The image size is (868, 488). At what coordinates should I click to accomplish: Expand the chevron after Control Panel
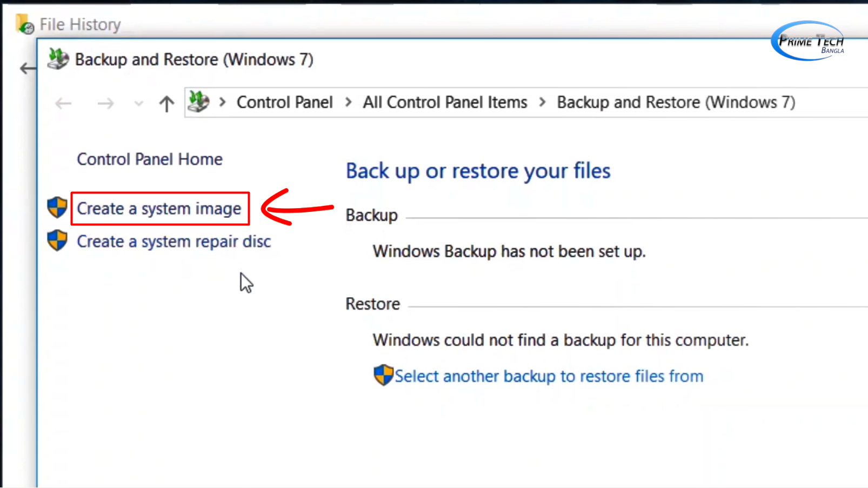[x=349, y=102]
